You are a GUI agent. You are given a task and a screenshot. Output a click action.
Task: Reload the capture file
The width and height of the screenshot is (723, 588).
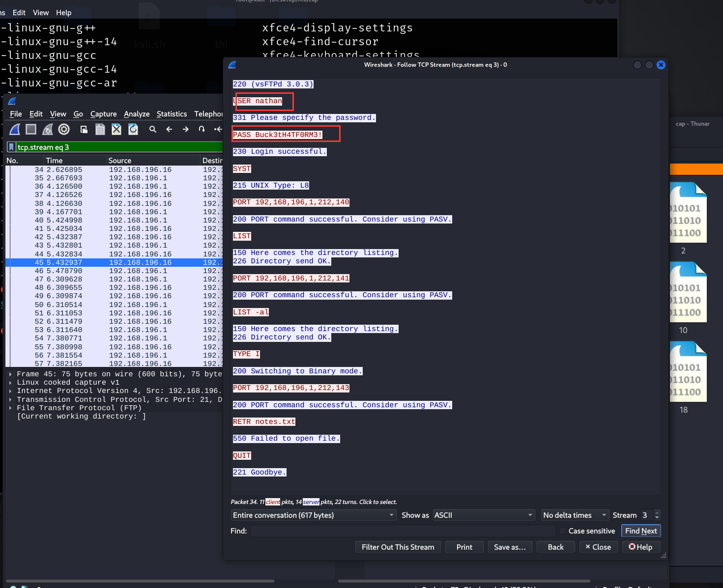(133, 129)
